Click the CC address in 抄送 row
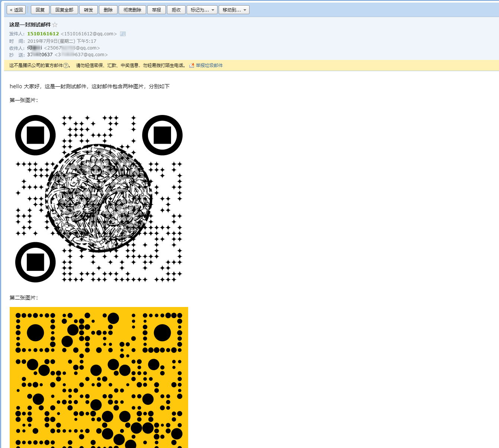This screenshot has height=448, width=499. click(81, 55)
